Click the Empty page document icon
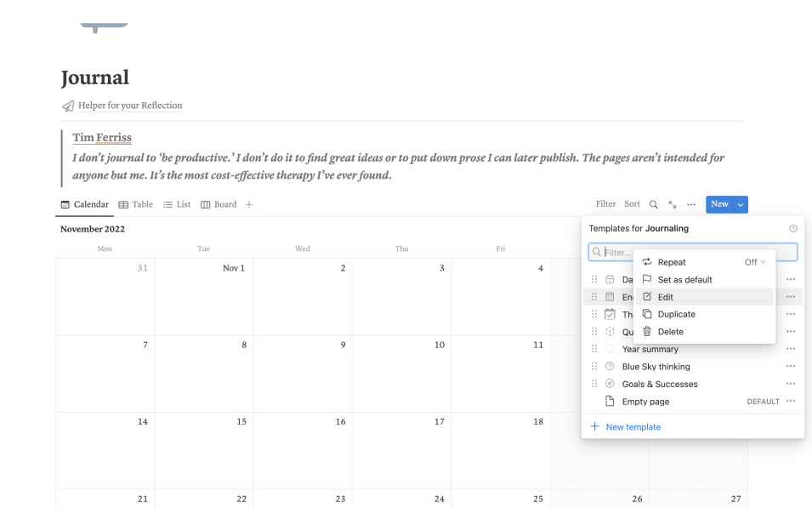Viewport: 812px width, 508px height. [x=610, y=401]
